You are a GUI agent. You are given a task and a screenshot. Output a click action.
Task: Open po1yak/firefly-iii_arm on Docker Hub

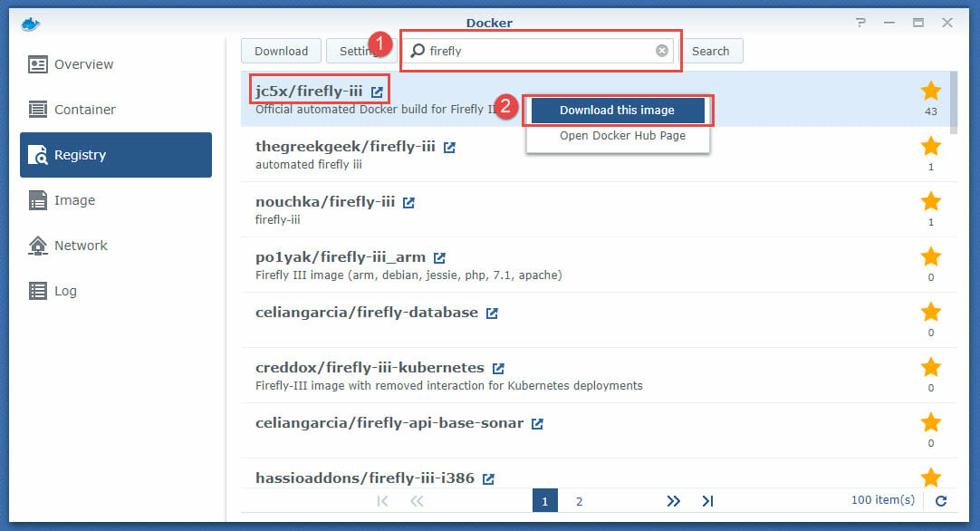[440, 256]
